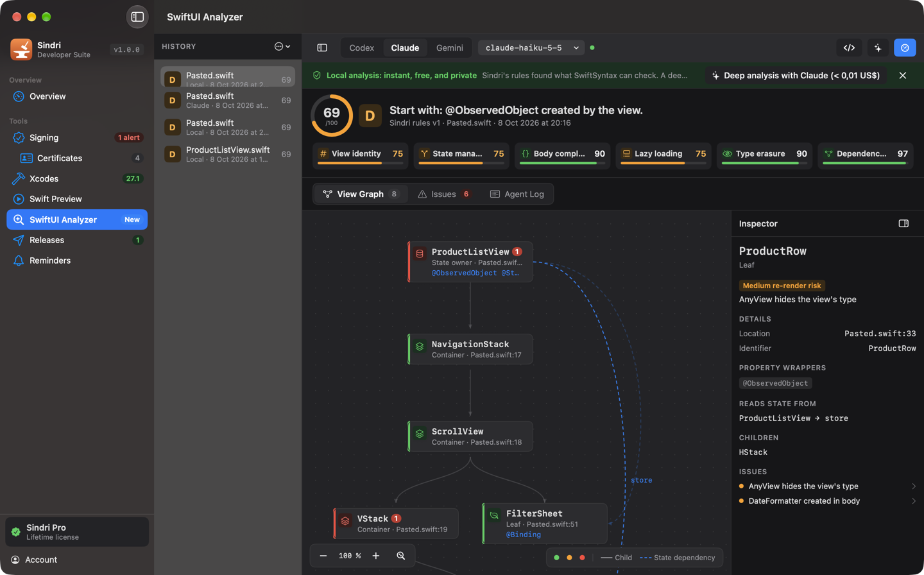Open the SwiftUI Analyzer sidebar item
The image size is (924, 575).
point(77,219)
